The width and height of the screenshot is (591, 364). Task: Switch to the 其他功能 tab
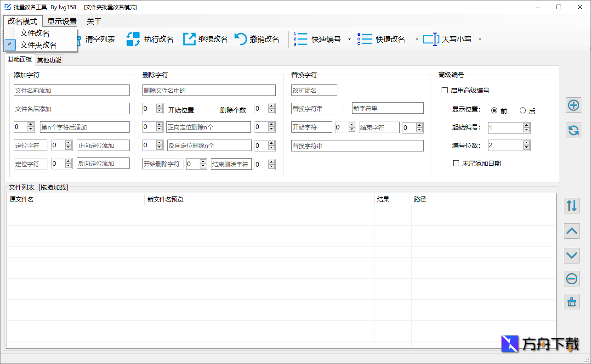coord(49,60)
